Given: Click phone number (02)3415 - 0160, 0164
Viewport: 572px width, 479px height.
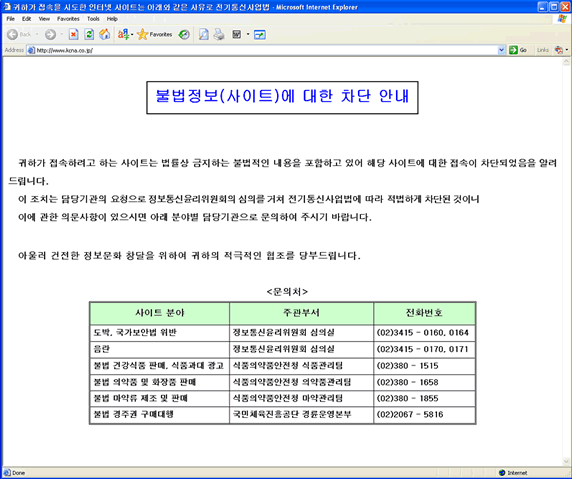Looking at the screenshot, I should click(x=422, y=333).
